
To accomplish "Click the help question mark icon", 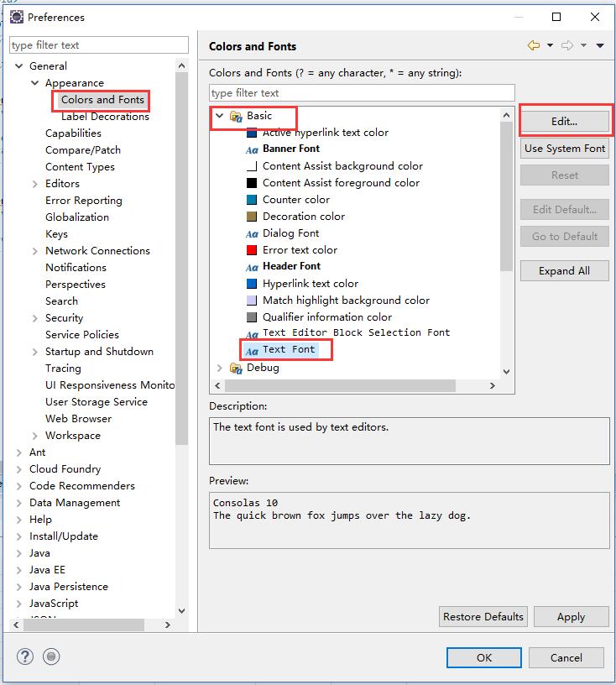I will (24, 657).
